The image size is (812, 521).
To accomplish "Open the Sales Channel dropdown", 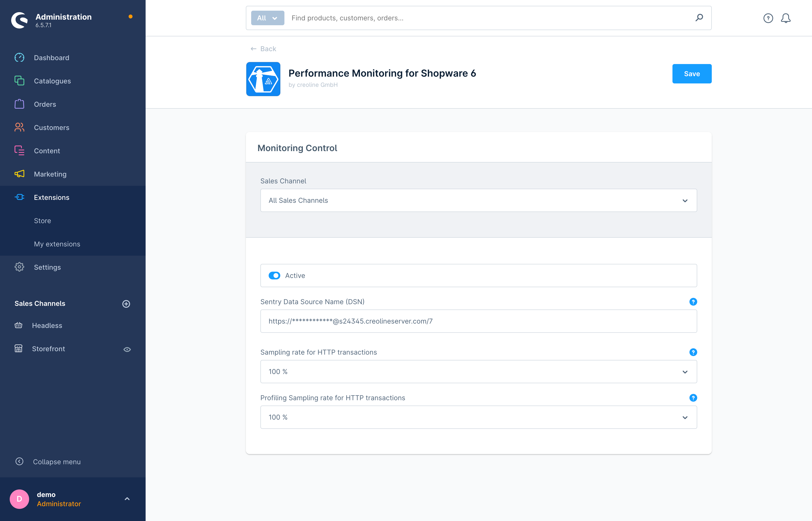I will 478,201.
